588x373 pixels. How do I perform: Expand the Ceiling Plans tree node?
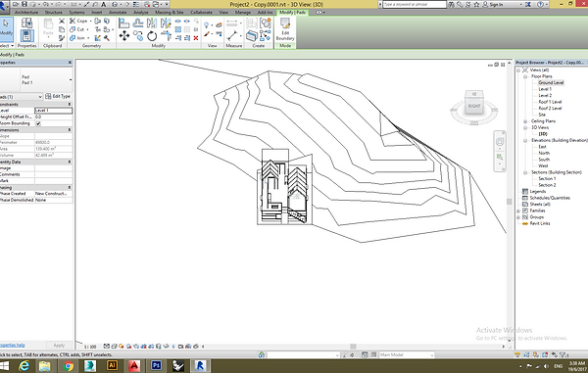[x=525, y=121]
